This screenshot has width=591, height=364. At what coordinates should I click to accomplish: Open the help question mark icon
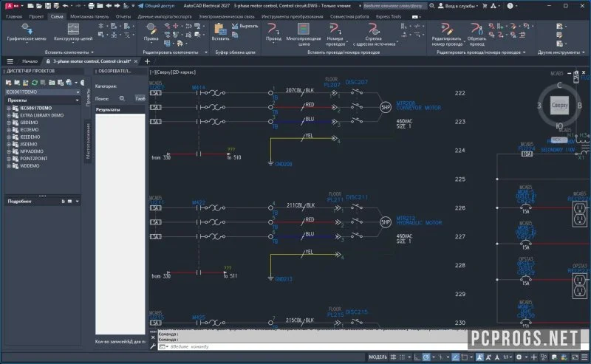[x=510, y=6]
